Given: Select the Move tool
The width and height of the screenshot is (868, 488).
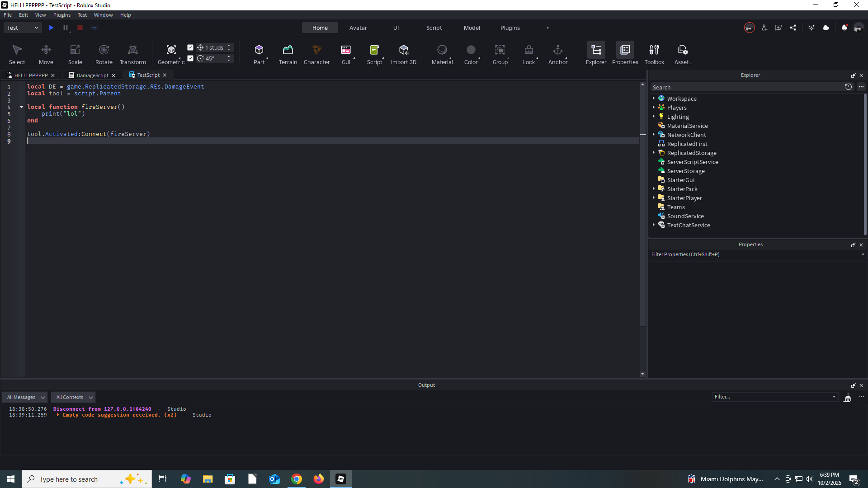Looking at the screenshot, I should pos(46,53).
